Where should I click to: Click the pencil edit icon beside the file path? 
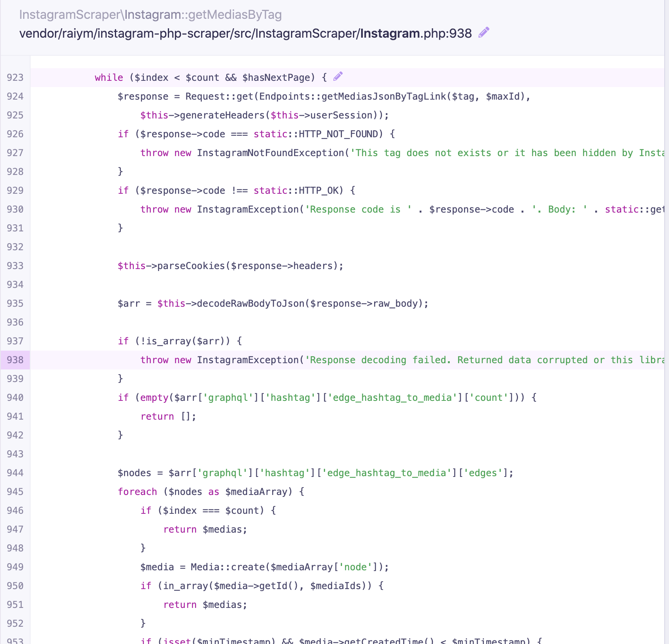(x=484, y=33)
